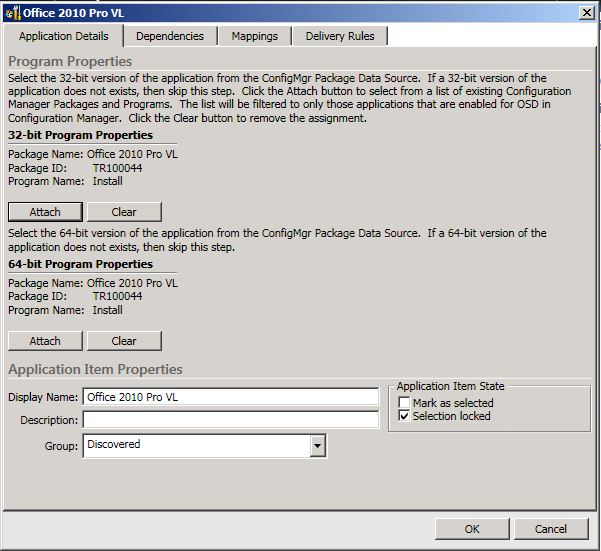Click the 32-bit Program Properties heading
This screenshot has width=601, height=551.
80,135
